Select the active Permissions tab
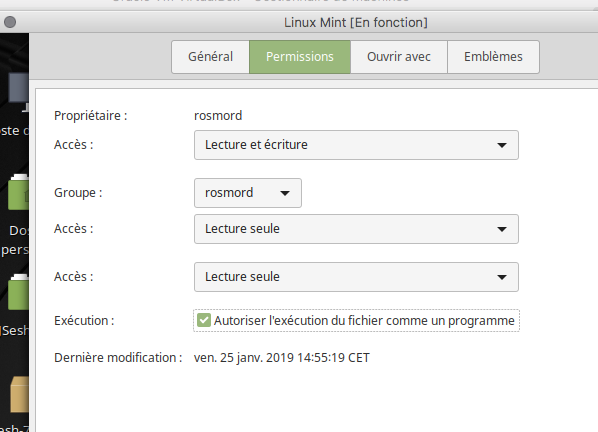This screenshot has height=432, width=598. coord(300,57)
